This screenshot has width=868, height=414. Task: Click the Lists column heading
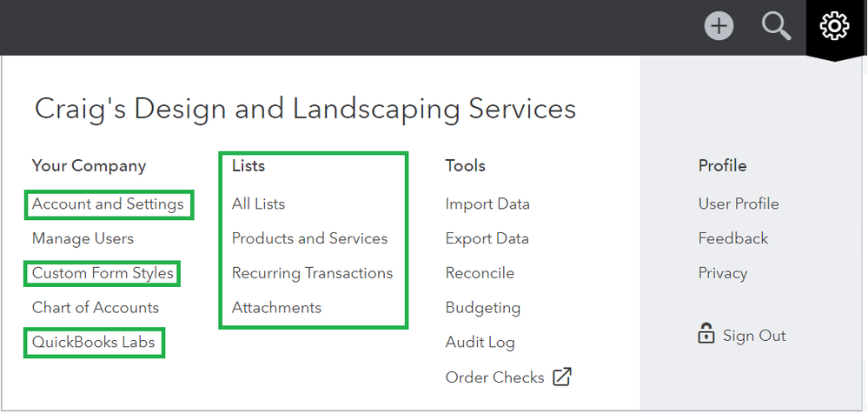click(x=248, y=166)
